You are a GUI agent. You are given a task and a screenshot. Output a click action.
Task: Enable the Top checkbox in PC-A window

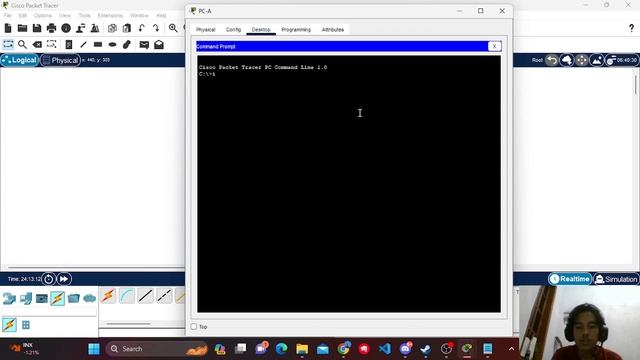[194, 327]
